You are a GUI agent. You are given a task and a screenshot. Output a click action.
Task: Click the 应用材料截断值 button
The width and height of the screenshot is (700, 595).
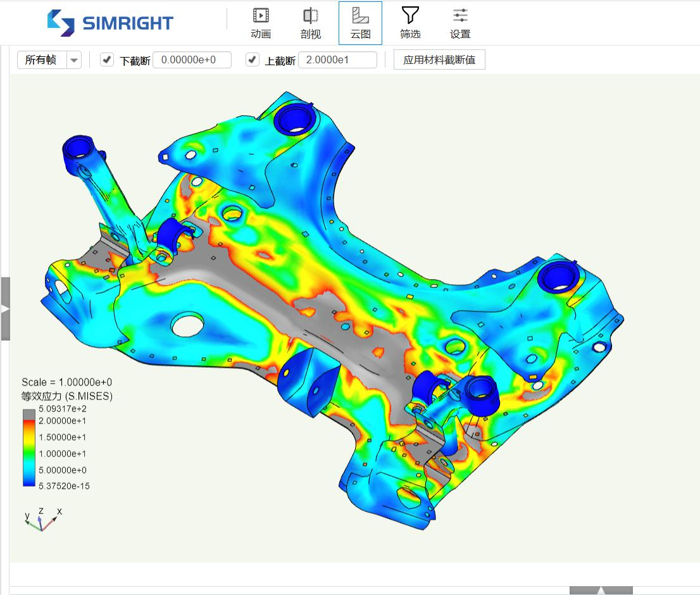point(439,59)
